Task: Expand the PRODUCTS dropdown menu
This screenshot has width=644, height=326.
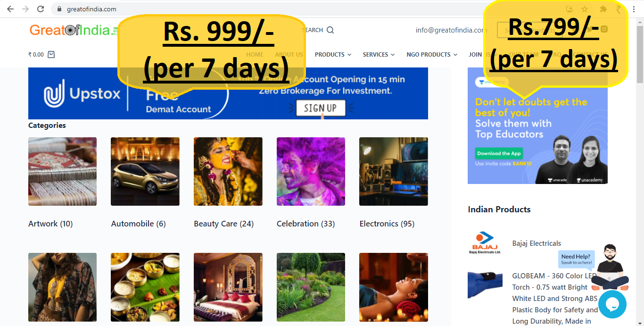Action: (333, 55)
